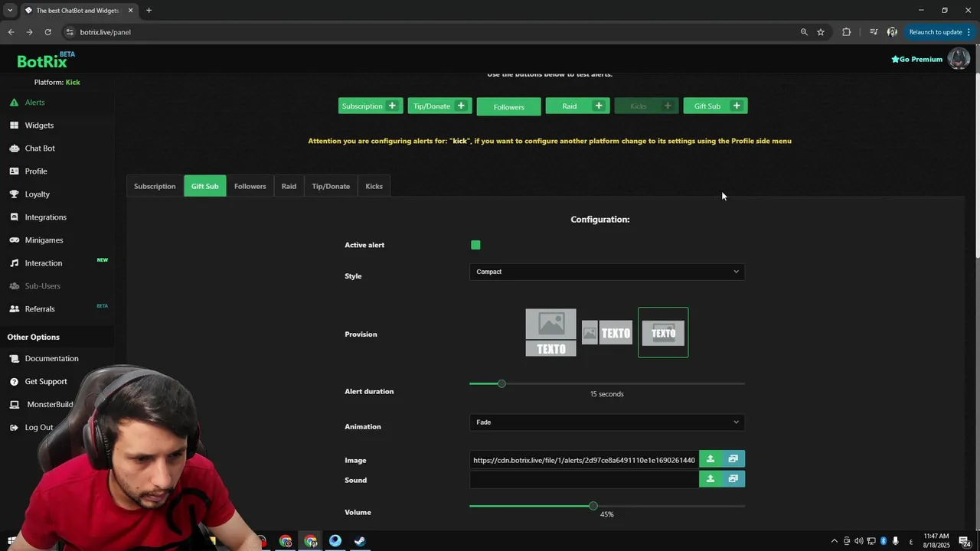Open the Sub-Users sidebar item
Screen dimensions: 980x551
(42, 286)
